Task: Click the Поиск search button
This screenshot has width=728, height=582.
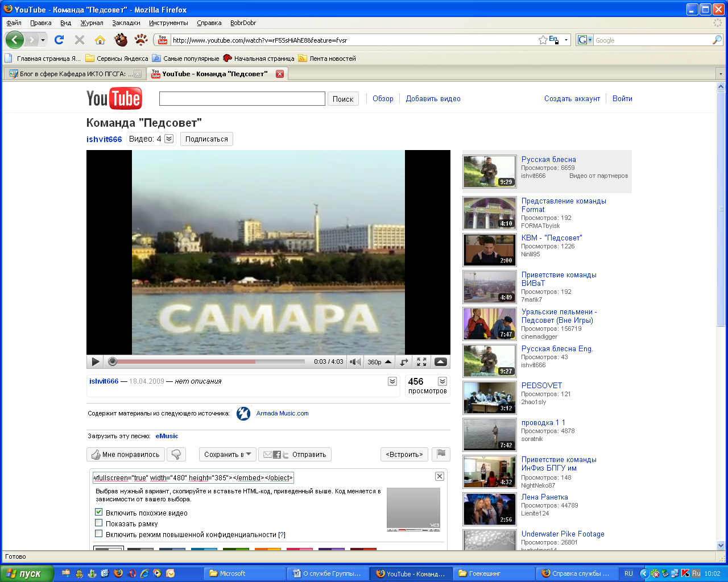Action: pos(343,99)
